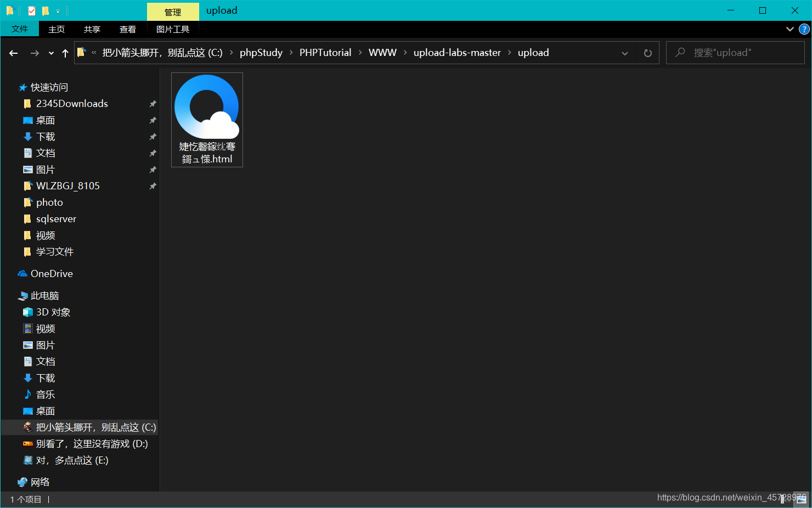The image size is (812, 508).
Task: Click the C: drive breadcrumb in the path
Action: pos(162,53)
